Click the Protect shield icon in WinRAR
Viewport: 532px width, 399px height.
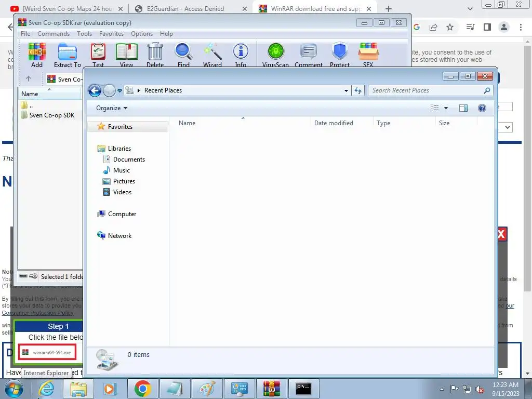coord(340,55)
